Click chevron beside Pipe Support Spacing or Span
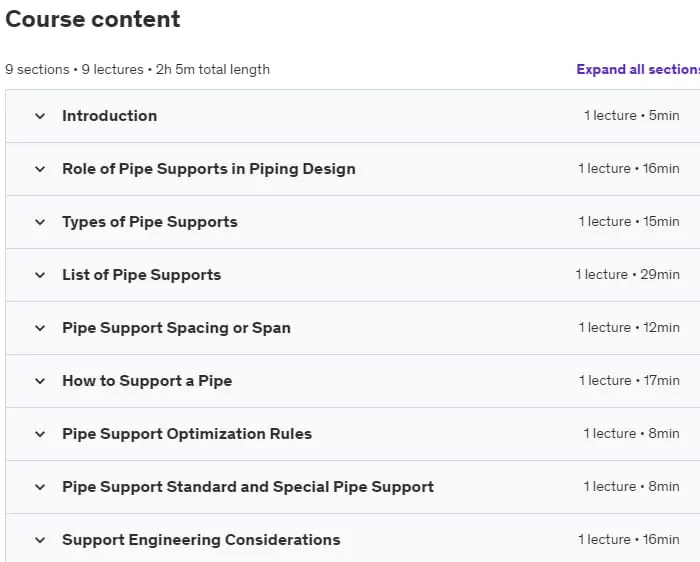This screenshot has height=562, width=700. coord(40,328)
